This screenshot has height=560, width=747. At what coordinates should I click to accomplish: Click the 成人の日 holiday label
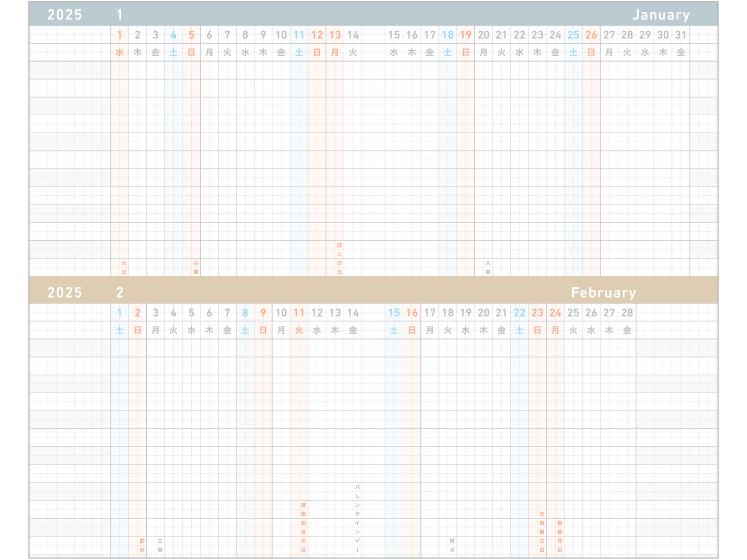(x=339, y=258)
